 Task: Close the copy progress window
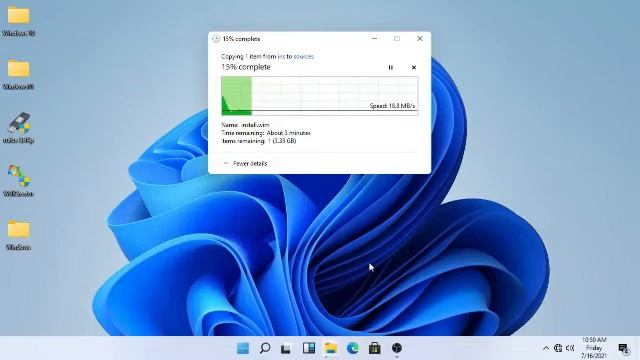coord(420,38)
